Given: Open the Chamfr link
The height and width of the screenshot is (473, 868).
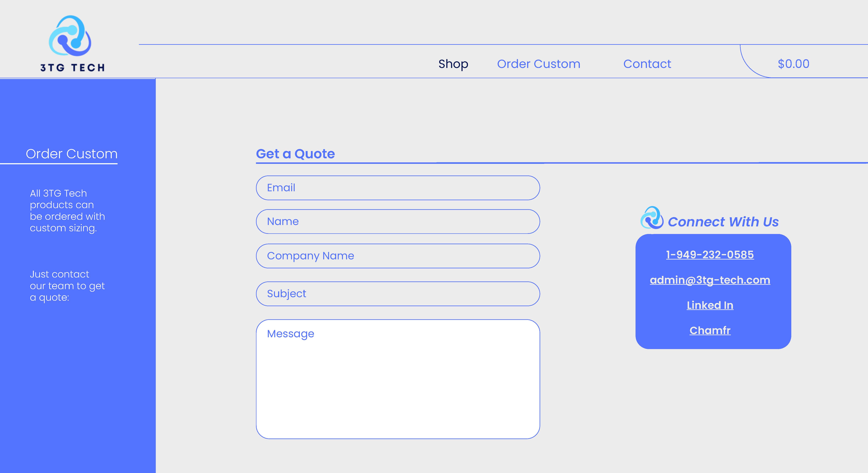Looking at the screenshot, I should 710,330.
